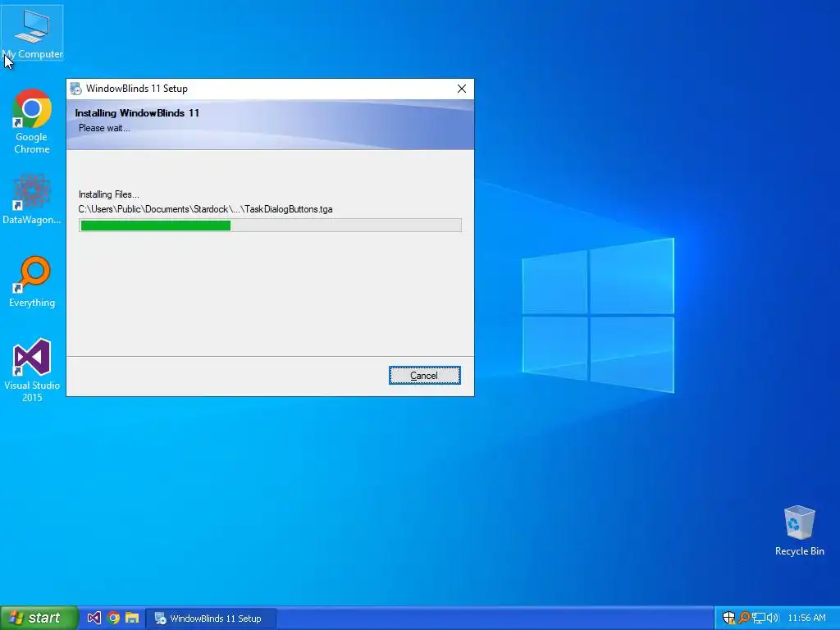Launch Visual Studio from quick launch
840x630 pixels.
(94, 619)
